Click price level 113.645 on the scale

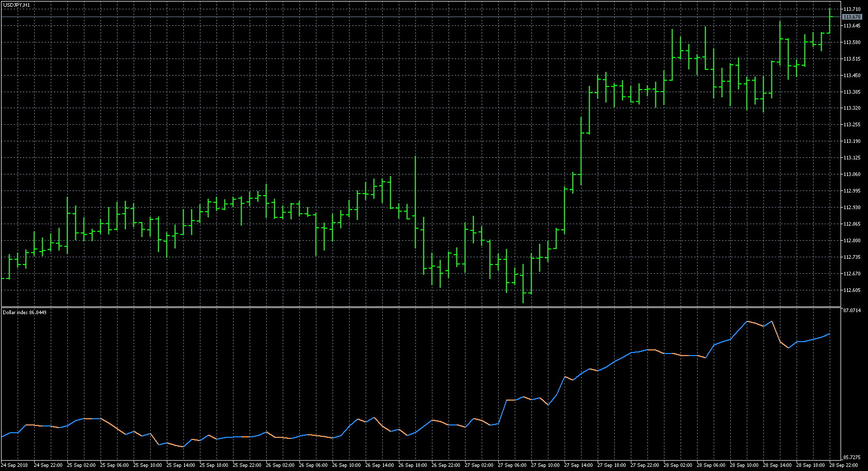coord(852,26)
